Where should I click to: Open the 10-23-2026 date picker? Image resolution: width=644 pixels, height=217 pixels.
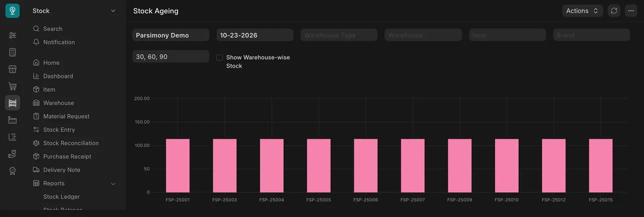(255, 35)
